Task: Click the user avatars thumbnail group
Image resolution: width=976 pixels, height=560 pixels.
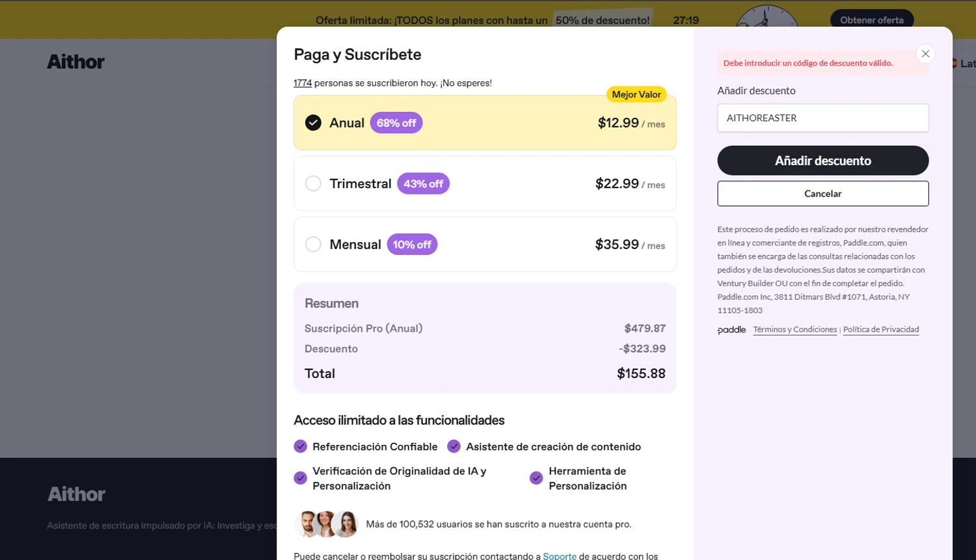Action: coord(327,524)
